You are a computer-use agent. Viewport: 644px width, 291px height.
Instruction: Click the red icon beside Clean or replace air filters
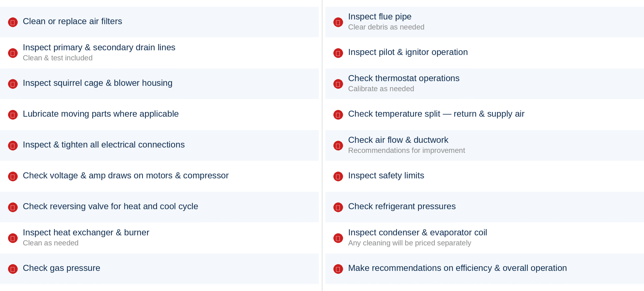click(13, 22)
